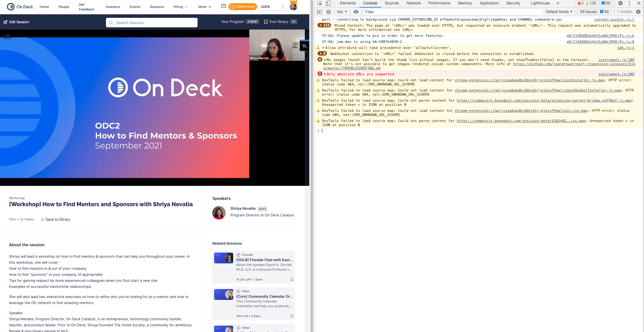This screenshot has height=332, width=644.
Task: Open the Sessions nav item
Action: coord(157,7)
